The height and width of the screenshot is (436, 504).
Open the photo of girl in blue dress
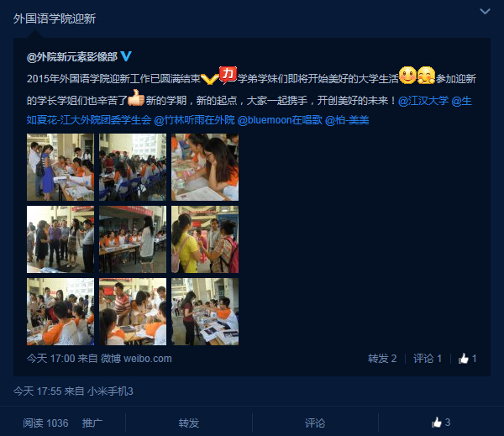(60, 167)
